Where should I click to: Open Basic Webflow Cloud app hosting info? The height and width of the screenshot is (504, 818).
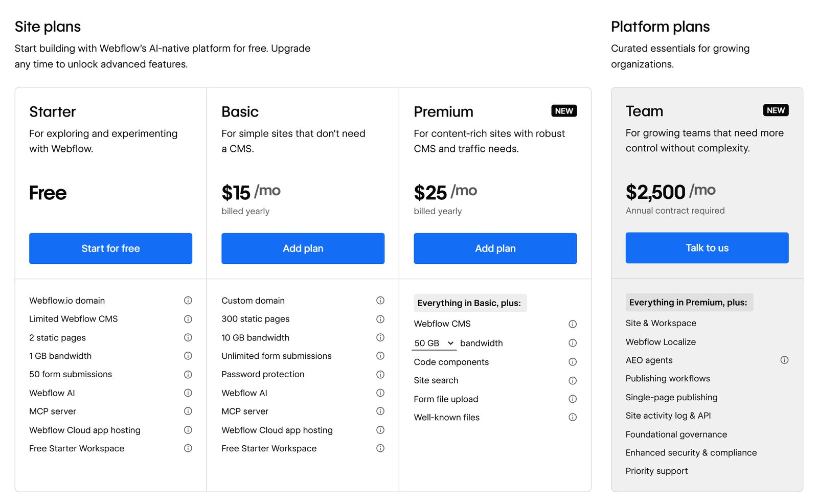coord(380,430)
